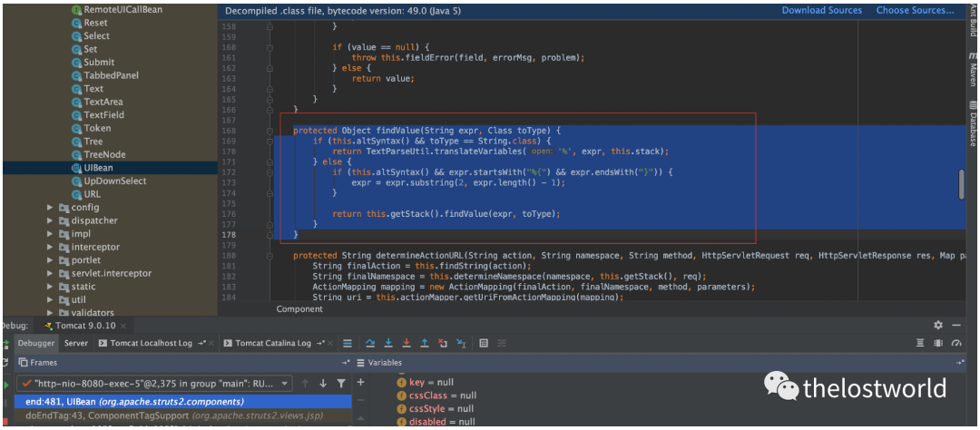
Task: Click the Step Into debugger icon
Action: click(x=387, y=344)
